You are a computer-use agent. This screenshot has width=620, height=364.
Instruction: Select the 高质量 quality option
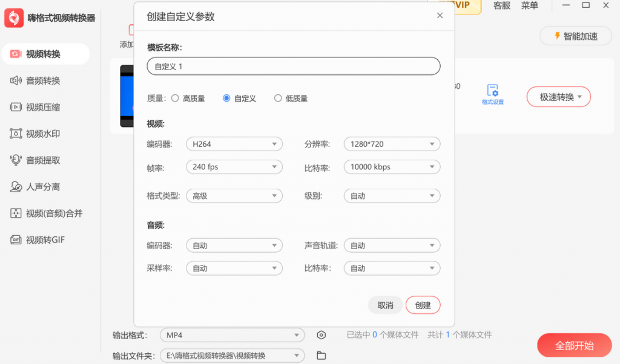pyautogui.click(x=176, y=98)
